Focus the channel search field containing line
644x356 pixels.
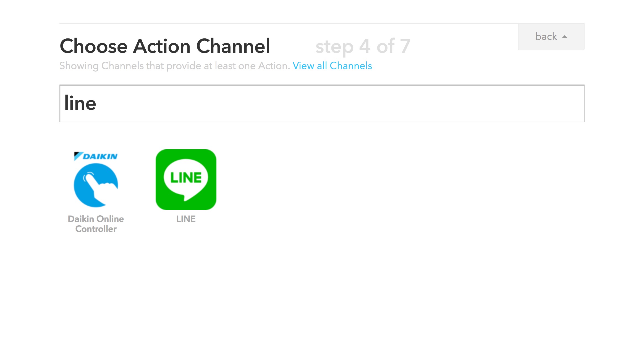322,103
